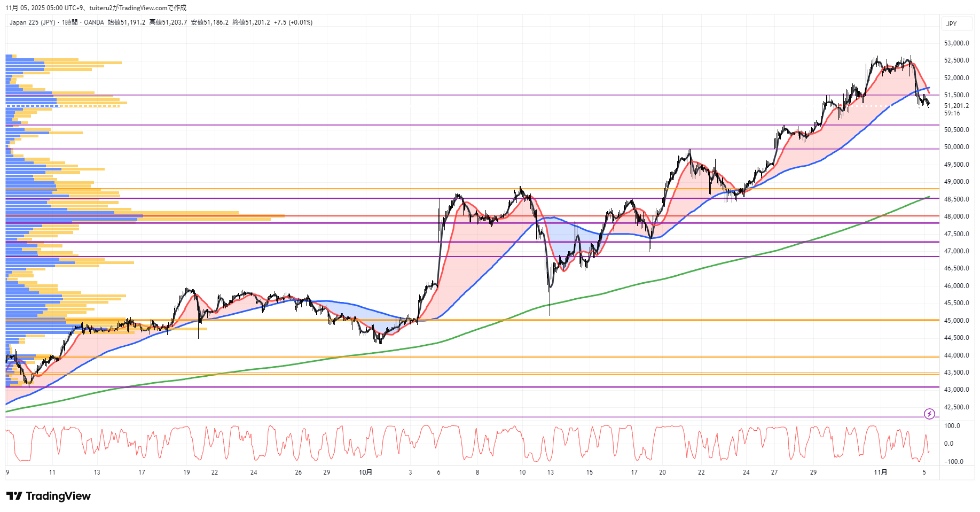Click the TradingView logo
This screenshot has width=980, height=512.
point(49,496)
